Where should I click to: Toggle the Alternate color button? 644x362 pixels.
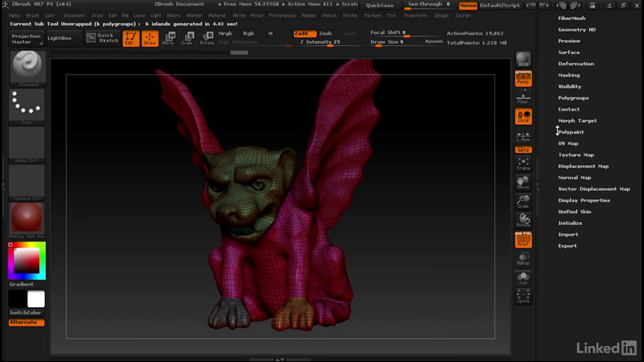tap(27, 322)
